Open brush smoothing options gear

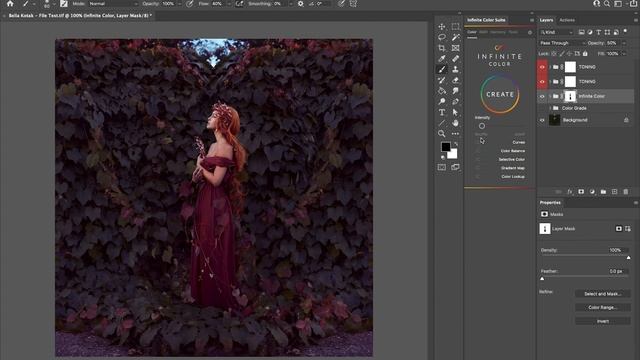301,4
